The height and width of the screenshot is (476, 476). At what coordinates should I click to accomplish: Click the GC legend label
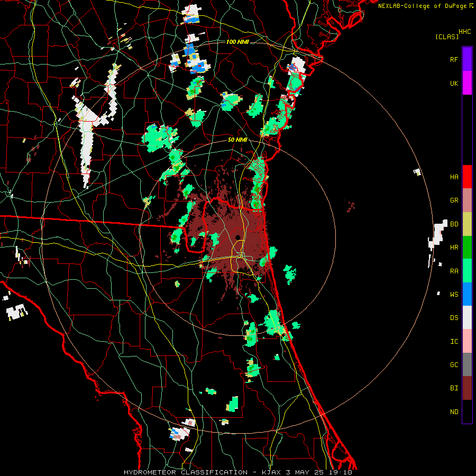point(454,365)
